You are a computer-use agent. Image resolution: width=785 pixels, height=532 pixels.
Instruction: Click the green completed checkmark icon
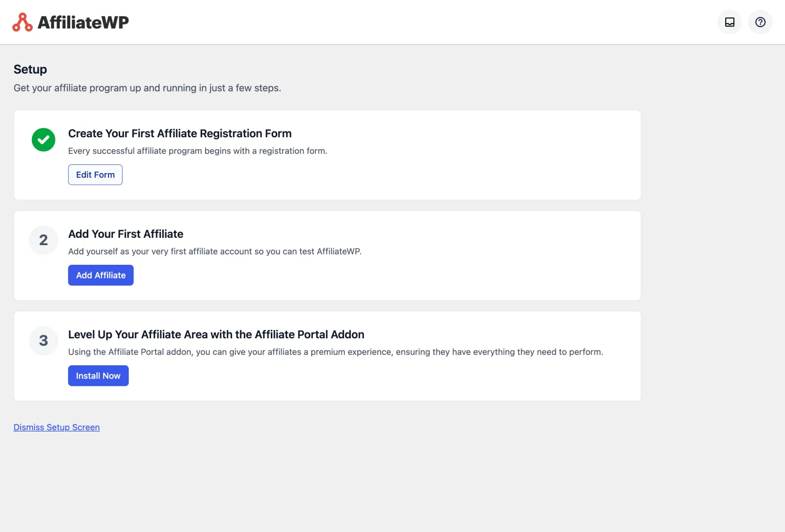click(x=44, y=140)
